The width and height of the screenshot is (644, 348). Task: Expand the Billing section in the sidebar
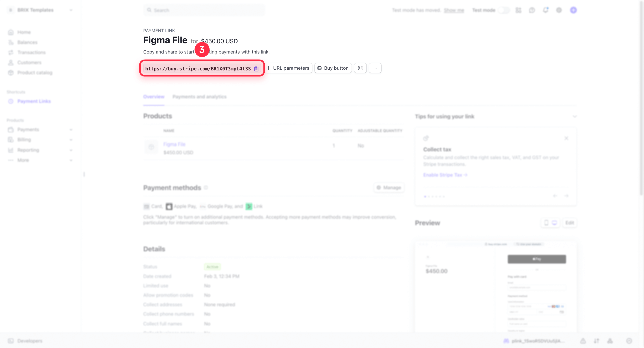71,140
